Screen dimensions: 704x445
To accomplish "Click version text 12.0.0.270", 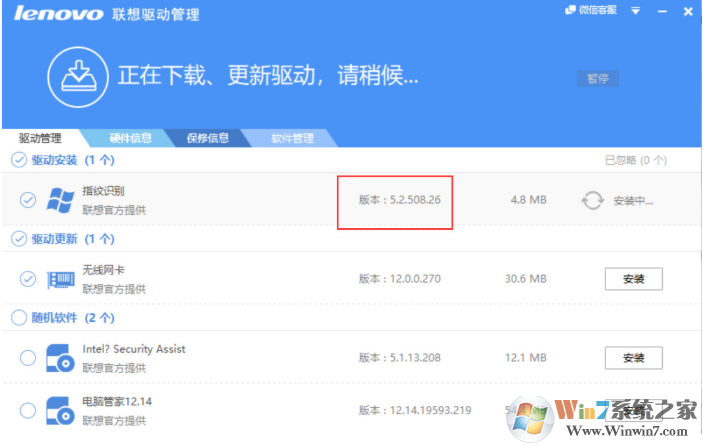I will tap(415, 279).
